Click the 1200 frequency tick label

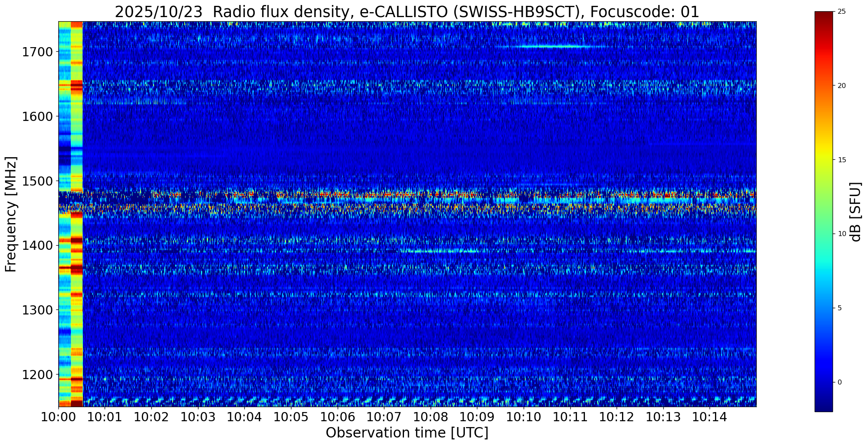(37, 375)
